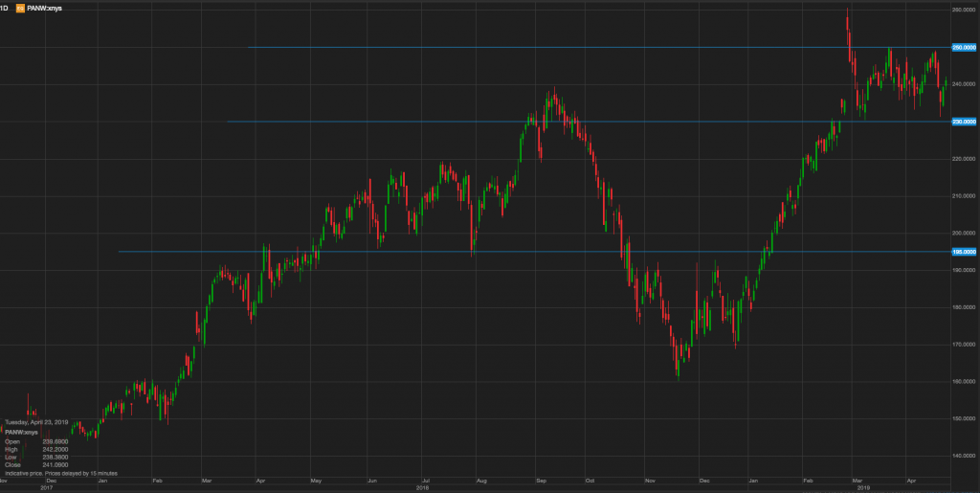980x493 pixels.
Task: Click the 150.0000 label on price axis
Action: [x=962, y=418]
